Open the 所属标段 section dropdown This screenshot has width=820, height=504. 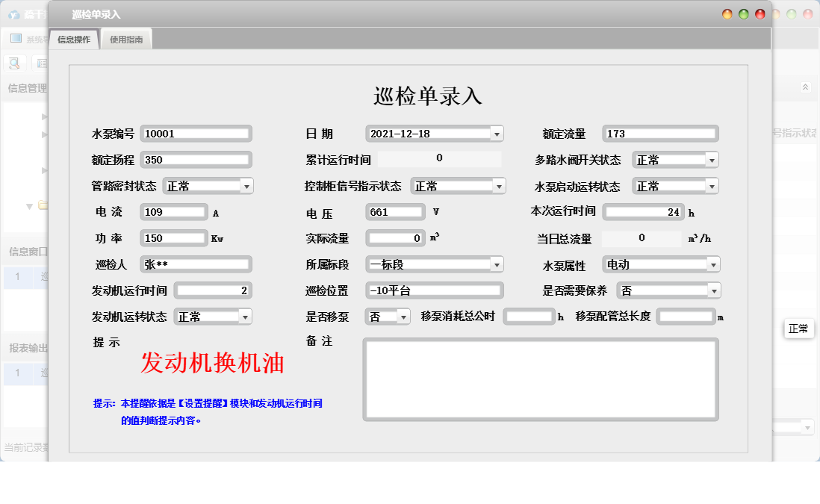click(x=496, y=264)
